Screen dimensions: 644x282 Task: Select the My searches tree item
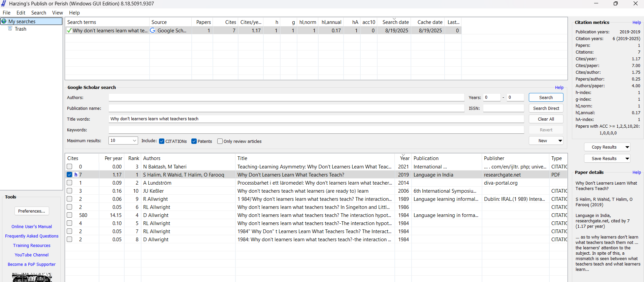[x=32, y=21]
